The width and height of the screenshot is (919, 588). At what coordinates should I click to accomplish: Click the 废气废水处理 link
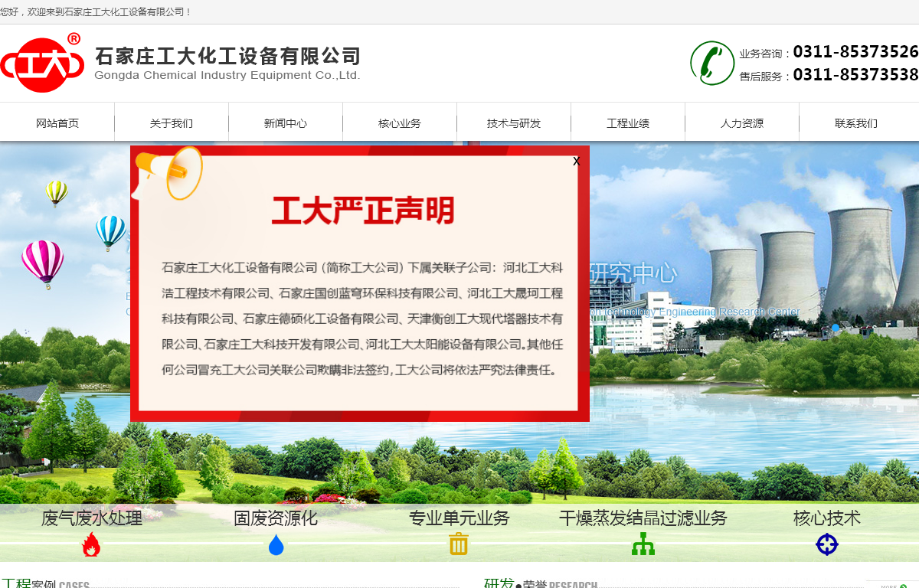point(92,518)
